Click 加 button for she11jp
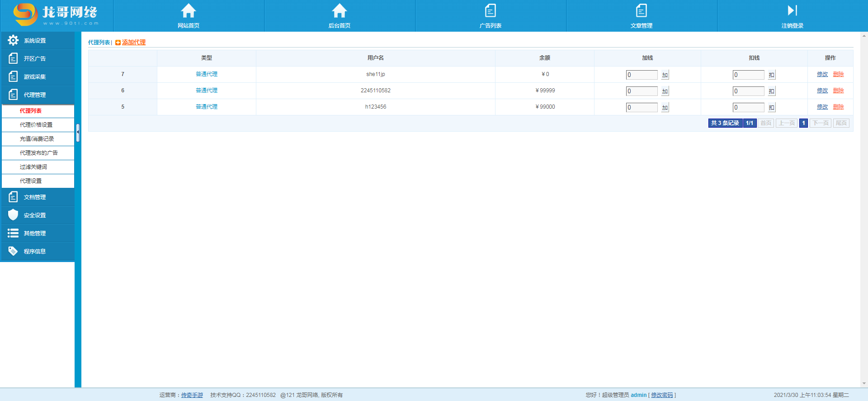 point(665,75)
